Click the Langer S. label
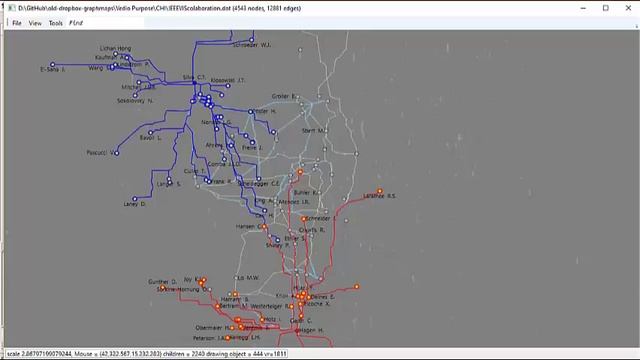The width and height of the screenshot is (640, 360). click(x=169, y=184)
